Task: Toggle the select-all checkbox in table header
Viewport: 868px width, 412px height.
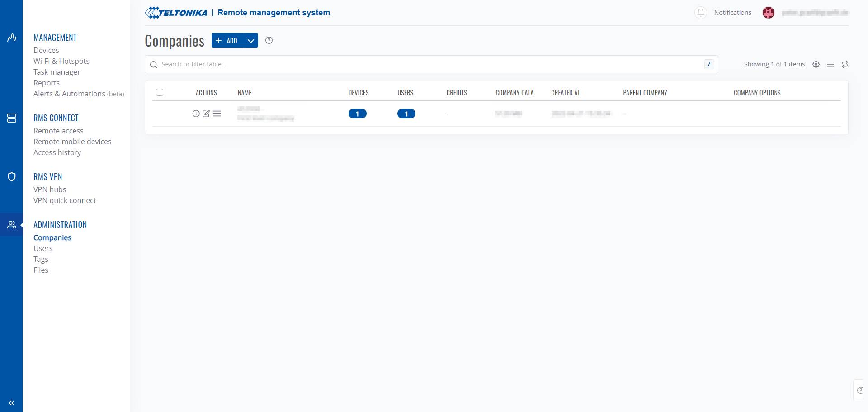Action: [x=160, y=92]
